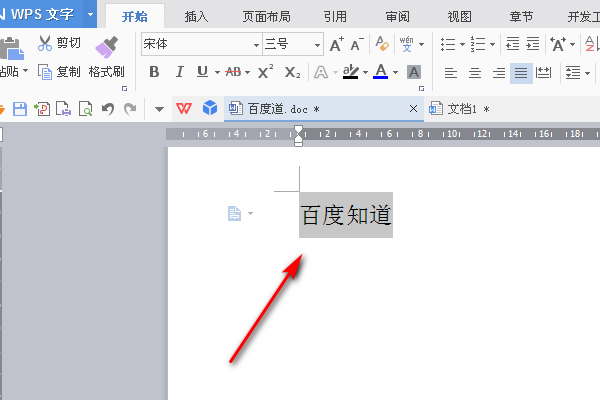This screenshot has width=600, height=400.
Task: Click the Chinese layout A icon
Action: (x=558, y=44)
